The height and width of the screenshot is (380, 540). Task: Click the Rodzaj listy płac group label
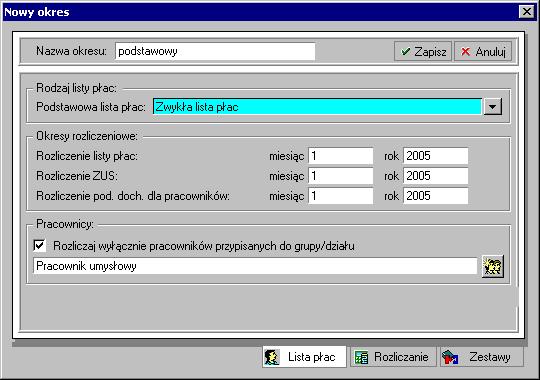76,88
